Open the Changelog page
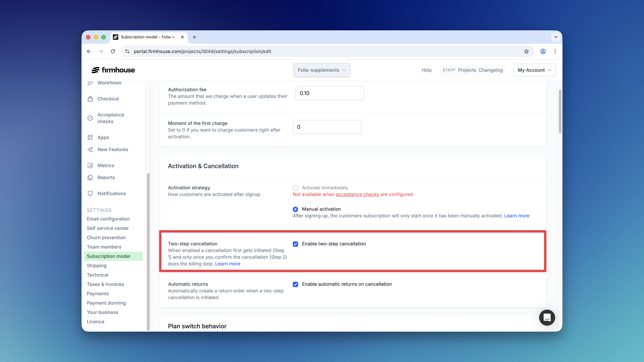This screenshot has width=644, height=362. pyautogui.click(x=491, y=70)
